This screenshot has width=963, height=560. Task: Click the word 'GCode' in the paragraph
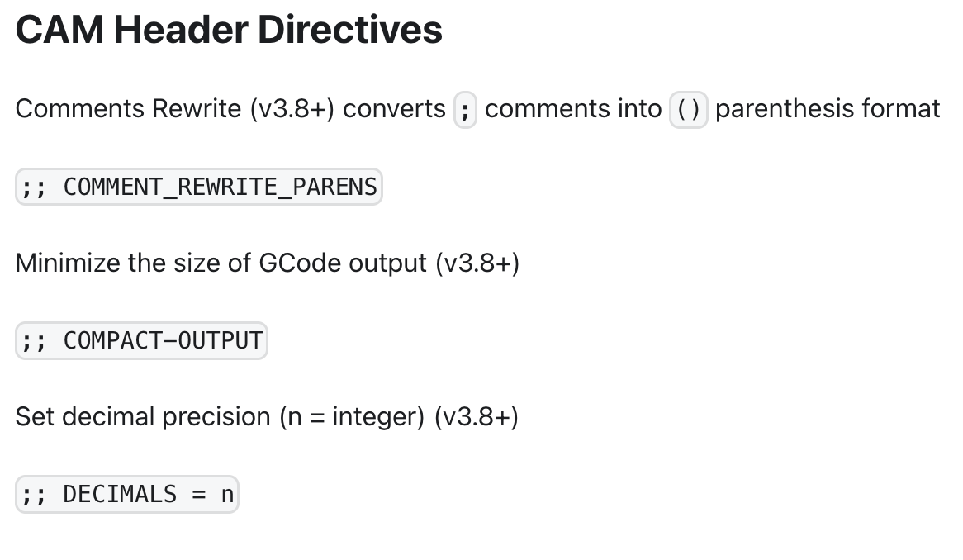tap(300, 263)
